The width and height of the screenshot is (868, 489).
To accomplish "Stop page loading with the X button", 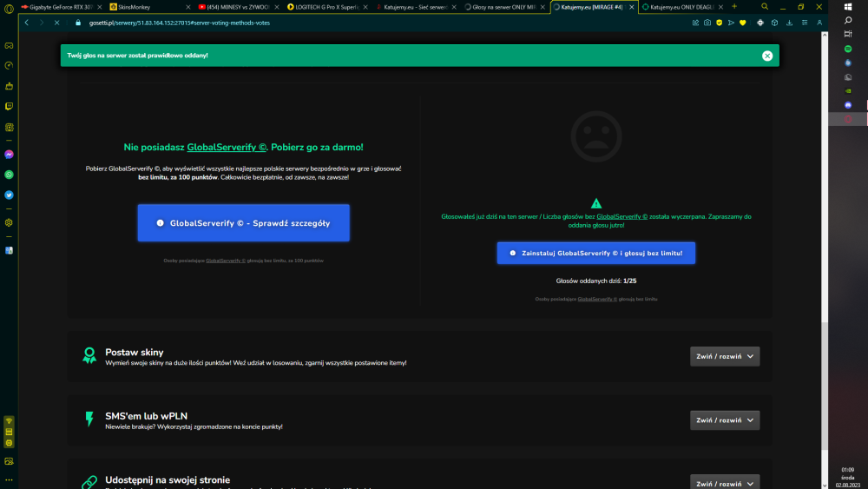I will [x=57, y=23].
